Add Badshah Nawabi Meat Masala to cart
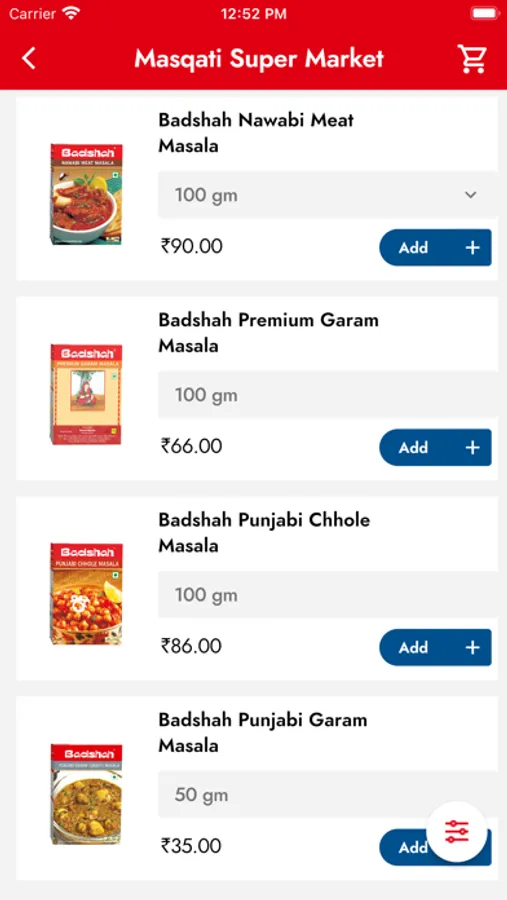This screenshot has height=900, width=507. pyautogui.click(x=435, y=247)
